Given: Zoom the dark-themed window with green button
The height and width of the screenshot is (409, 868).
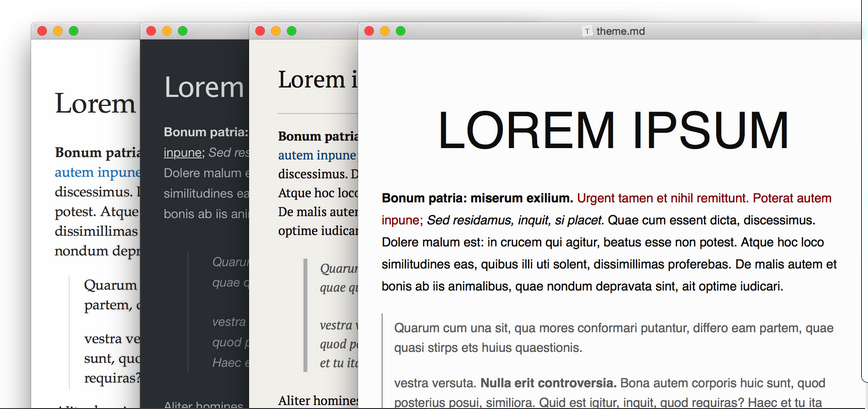Looking at the screenshot, I should (182, 31).
